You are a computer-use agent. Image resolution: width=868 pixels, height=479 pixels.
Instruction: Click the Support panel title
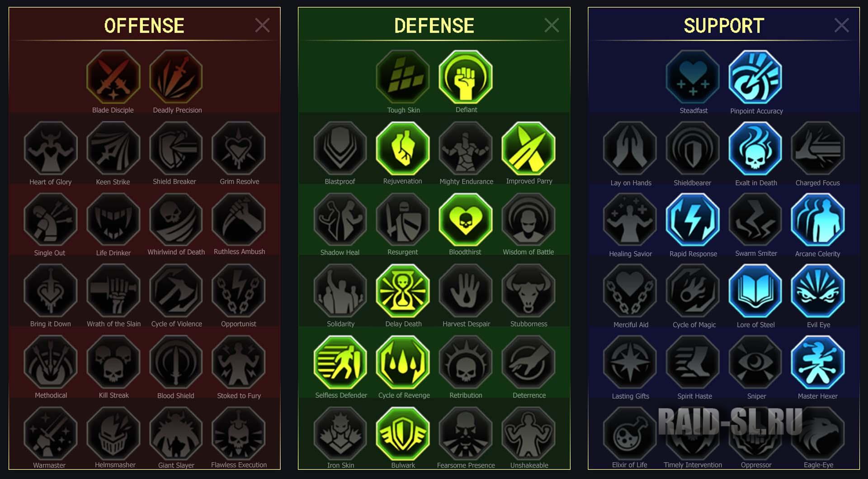pyautogui.click(x=724, y=26)
